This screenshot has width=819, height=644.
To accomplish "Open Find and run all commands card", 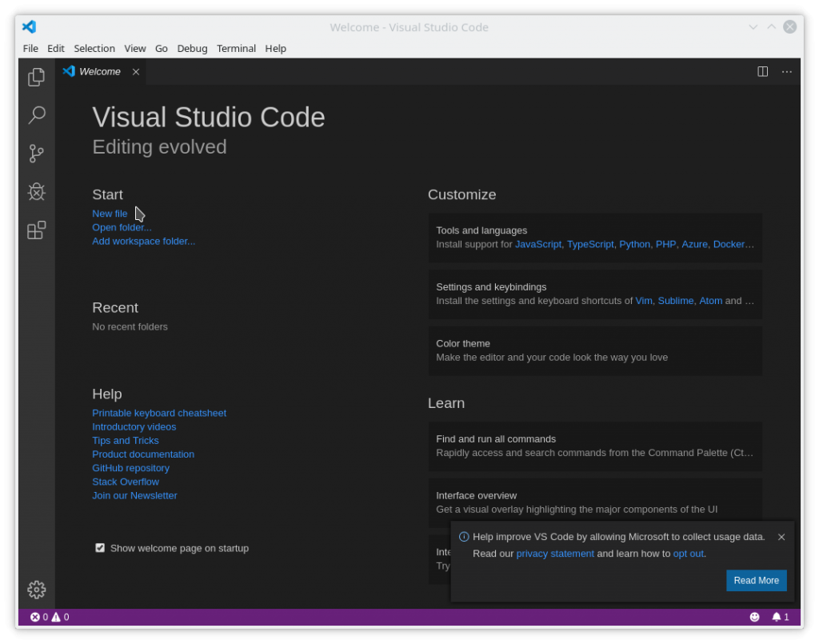I will click(595, 446).
